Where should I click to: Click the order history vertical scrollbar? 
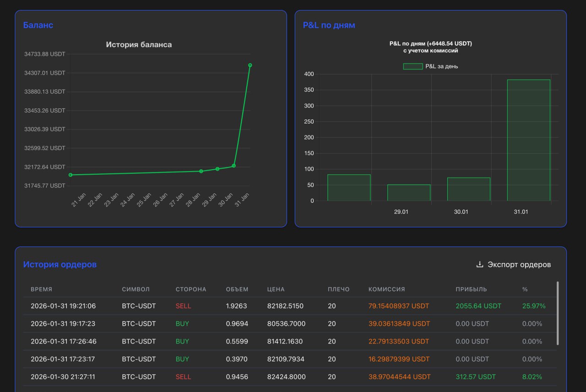point(557,313)
